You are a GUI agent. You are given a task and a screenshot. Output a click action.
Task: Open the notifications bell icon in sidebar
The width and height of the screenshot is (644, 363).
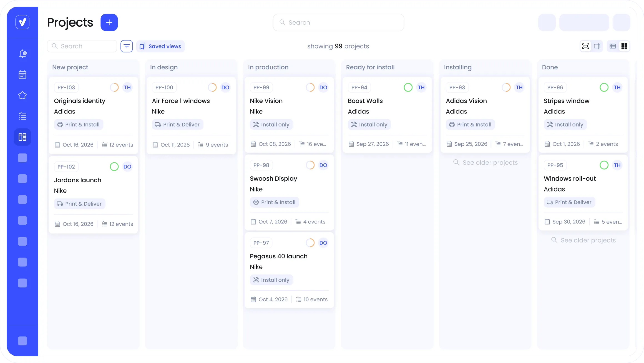22,54
